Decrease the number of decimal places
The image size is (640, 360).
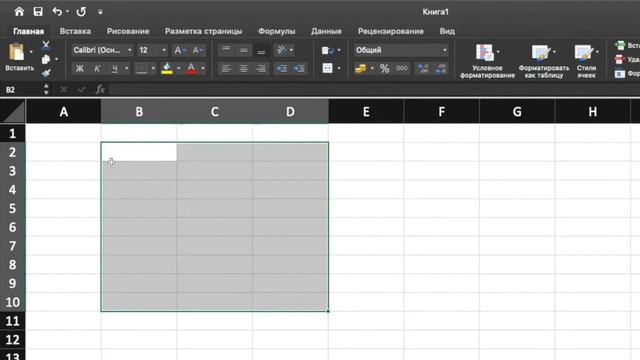pos(441,68)
